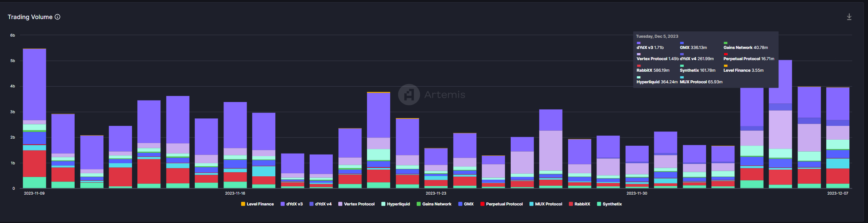Toggle Gains Network legend entry

434,204
